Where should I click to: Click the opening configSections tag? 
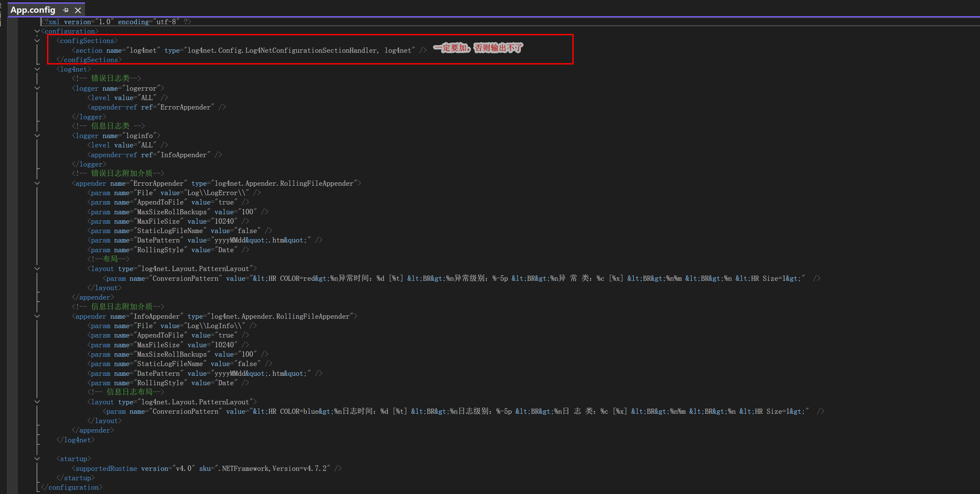87,41
